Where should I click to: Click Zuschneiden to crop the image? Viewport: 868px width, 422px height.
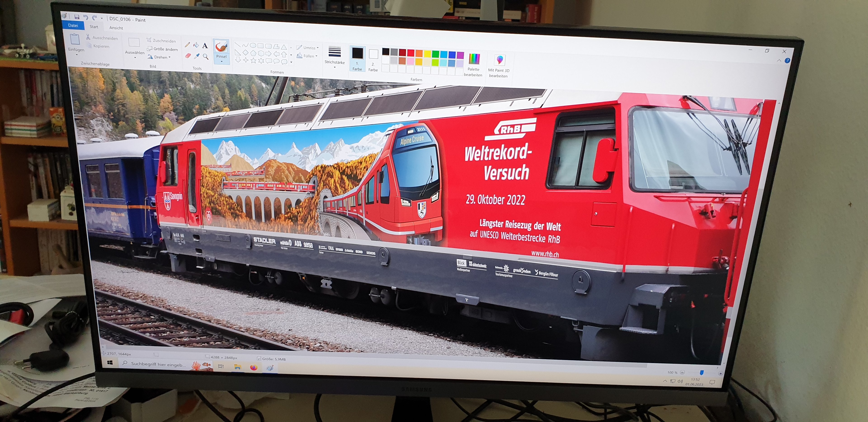click(161, 40)
